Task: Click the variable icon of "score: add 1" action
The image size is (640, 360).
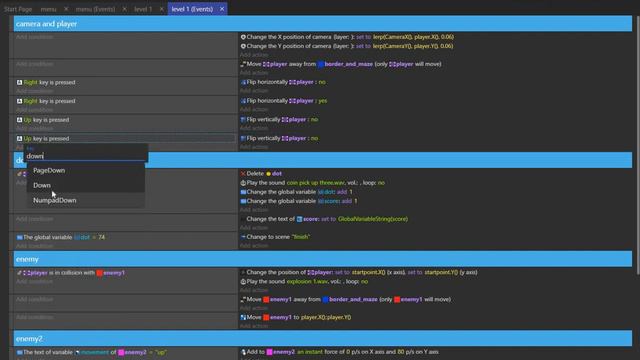Action: click(x=243, y=201)
